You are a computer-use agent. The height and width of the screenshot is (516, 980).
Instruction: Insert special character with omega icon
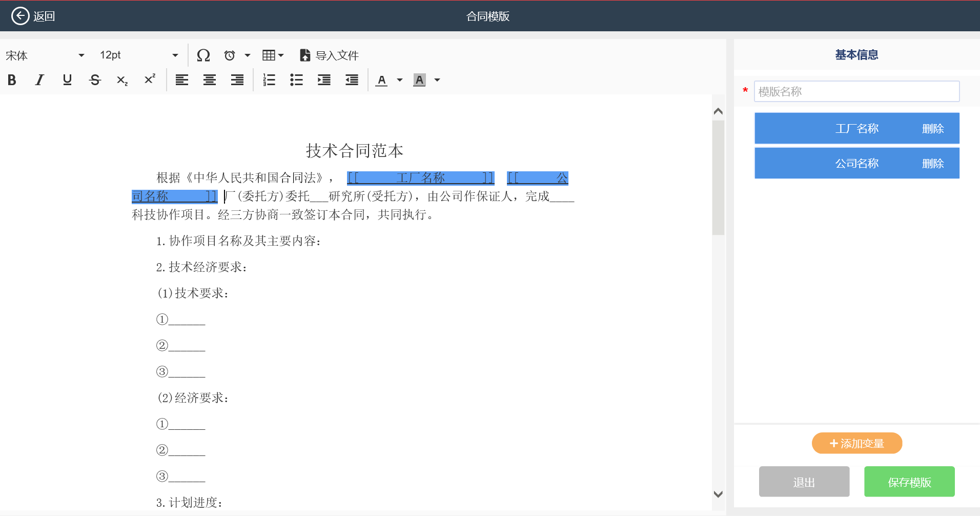[203, 55]
